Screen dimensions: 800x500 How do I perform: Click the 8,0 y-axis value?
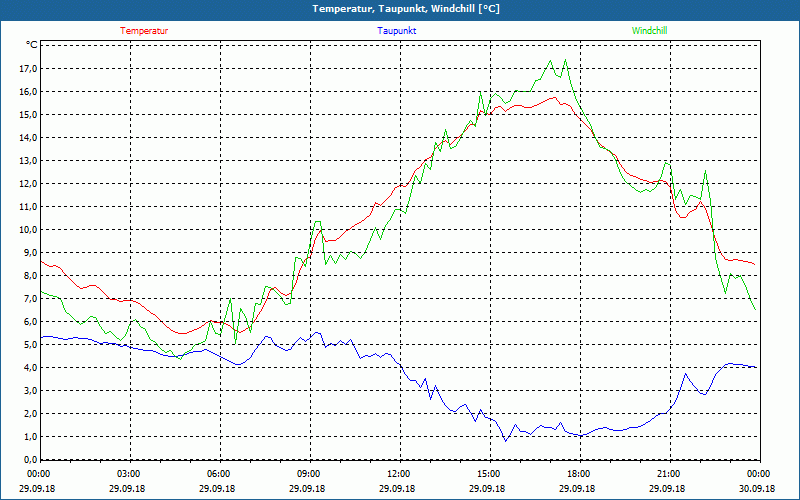[x=31, y=276]
